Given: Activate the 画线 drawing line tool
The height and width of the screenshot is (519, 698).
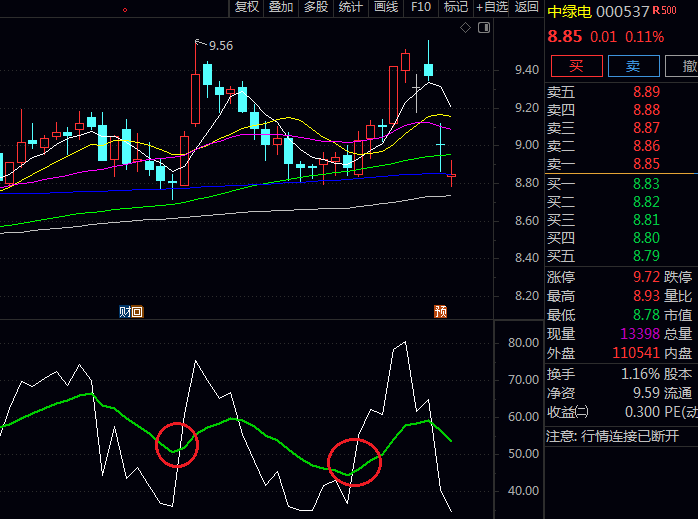Looking at the screenshot, I should tap(386, 8).
